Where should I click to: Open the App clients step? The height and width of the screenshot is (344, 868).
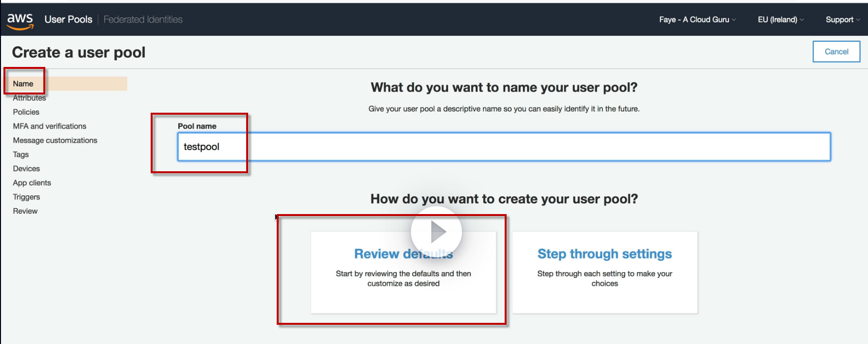pyautogui.click(x=32, y=183)
